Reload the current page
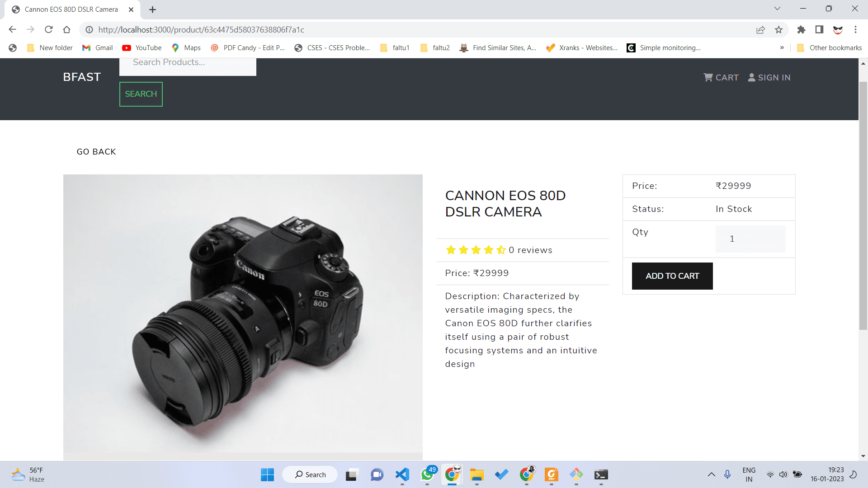Screen dimensions: 868x488 click(x=49, y=30)
